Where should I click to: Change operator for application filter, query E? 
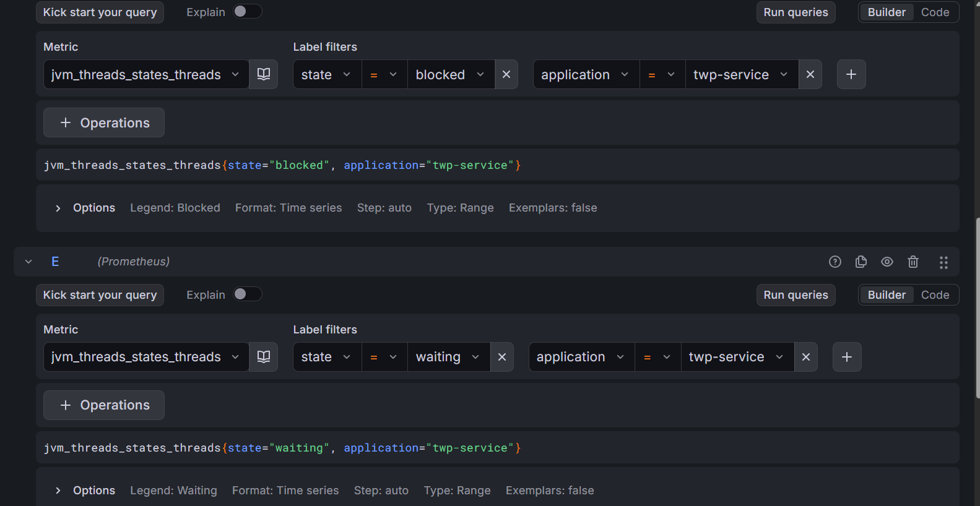[x=658, y=357]
